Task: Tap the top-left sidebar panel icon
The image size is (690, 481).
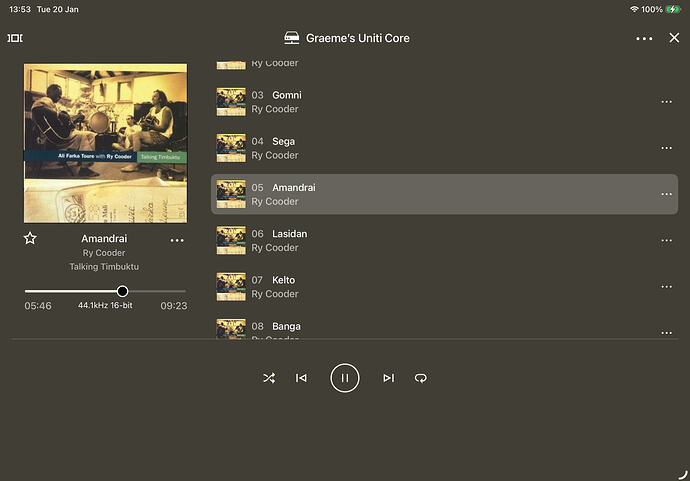Action: tap(15, 38)
